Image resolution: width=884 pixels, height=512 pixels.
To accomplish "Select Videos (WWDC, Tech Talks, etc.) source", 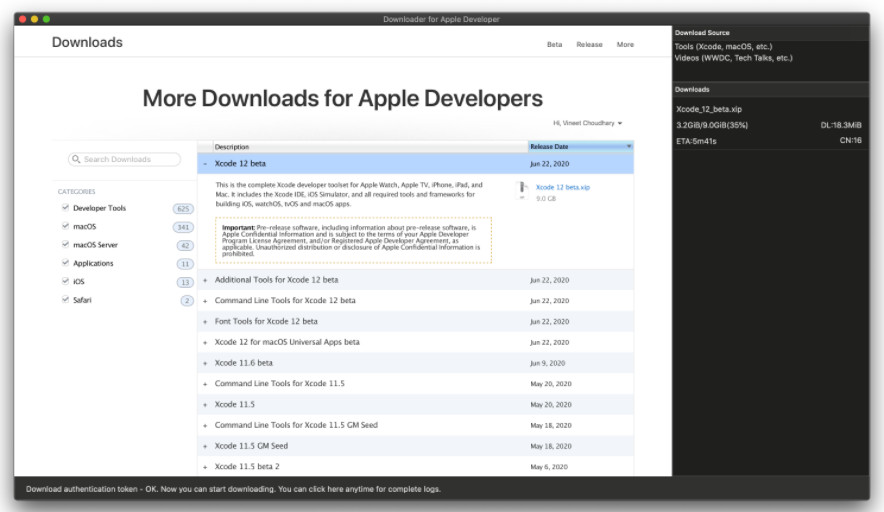I will pyautogui.click(x=733, y=58).
